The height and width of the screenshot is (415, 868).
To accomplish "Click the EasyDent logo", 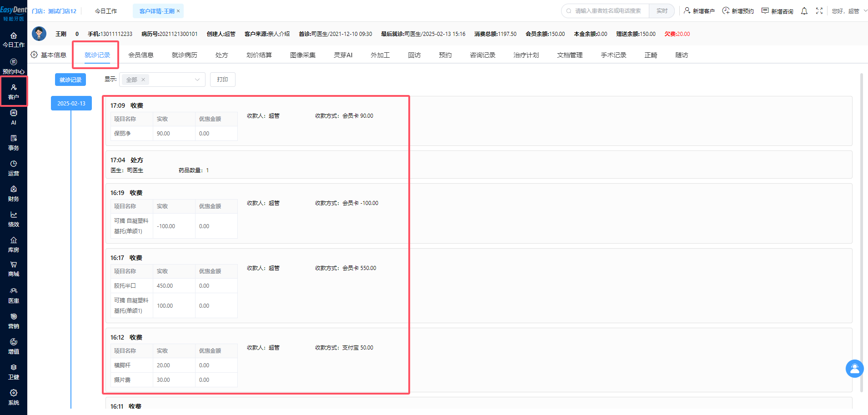I will pos(14,13).
